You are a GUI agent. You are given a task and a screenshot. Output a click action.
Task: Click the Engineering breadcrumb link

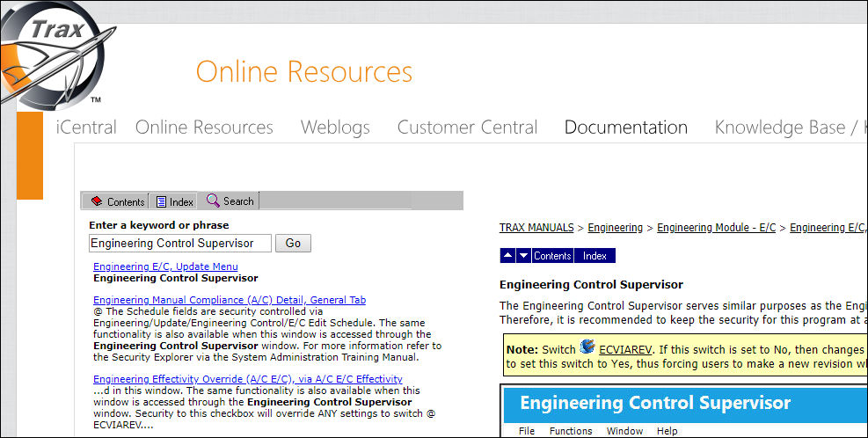tap(615, 228)
